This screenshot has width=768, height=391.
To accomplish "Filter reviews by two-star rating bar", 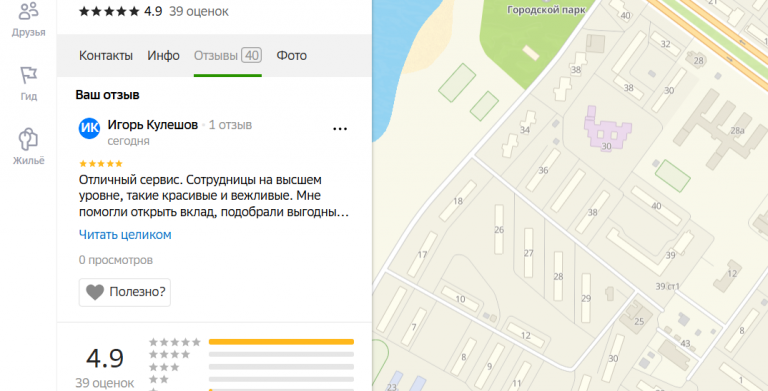I will (x=281, y=379).
